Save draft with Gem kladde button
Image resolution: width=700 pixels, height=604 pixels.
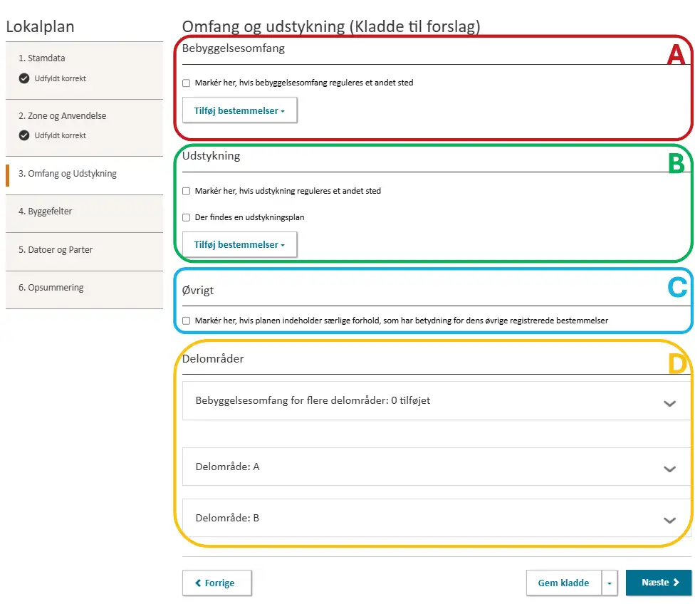[x=563, y=583]
